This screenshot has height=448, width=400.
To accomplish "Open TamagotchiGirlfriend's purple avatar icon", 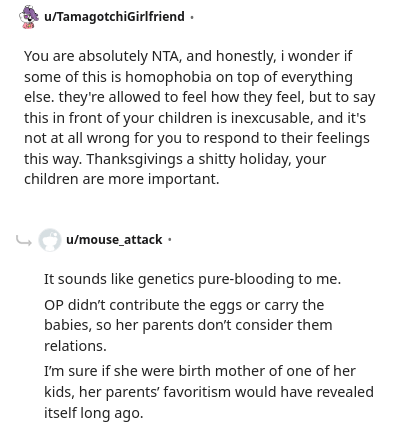I will [28, 17].
